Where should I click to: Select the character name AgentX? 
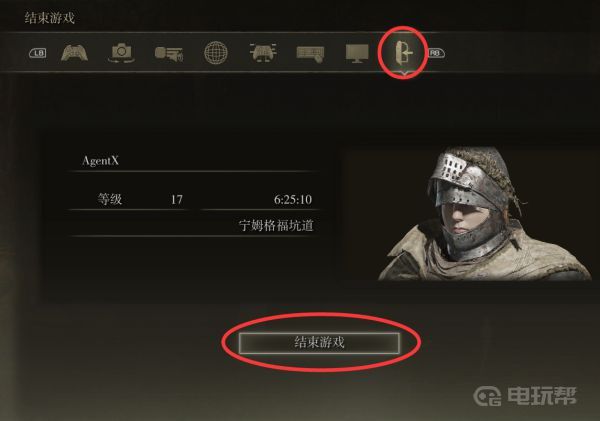click(101, 160)
